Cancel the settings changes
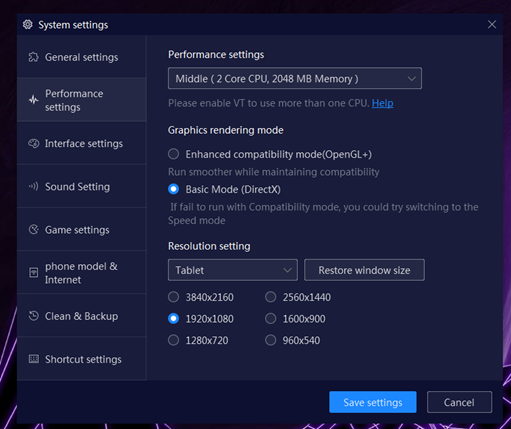The image size is (511, 429). [x=459, y=402]
